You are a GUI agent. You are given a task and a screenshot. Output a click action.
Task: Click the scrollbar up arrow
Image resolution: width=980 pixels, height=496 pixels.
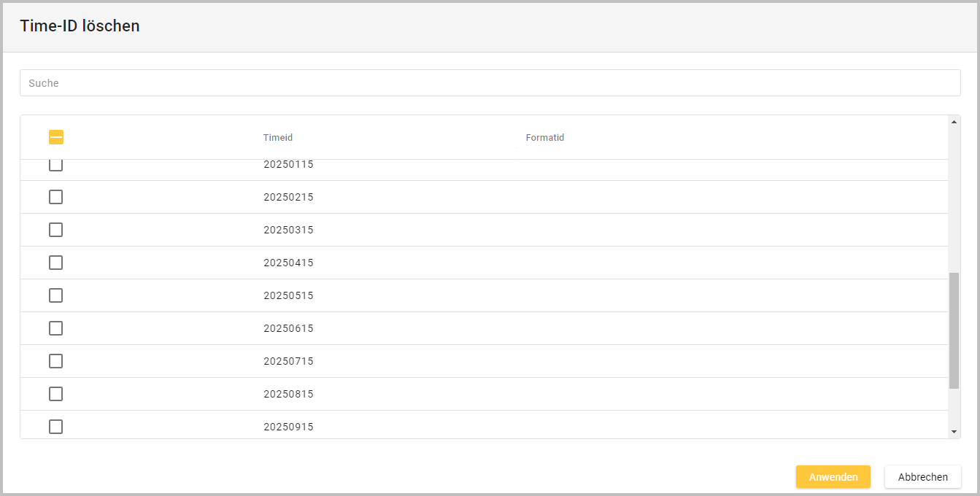(954, 122)
